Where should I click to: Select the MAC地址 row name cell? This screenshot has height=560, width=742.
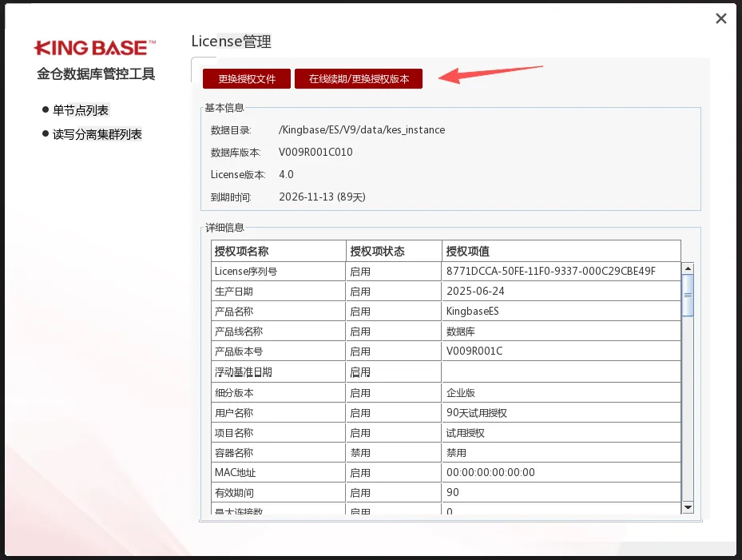tap(278, 472)
